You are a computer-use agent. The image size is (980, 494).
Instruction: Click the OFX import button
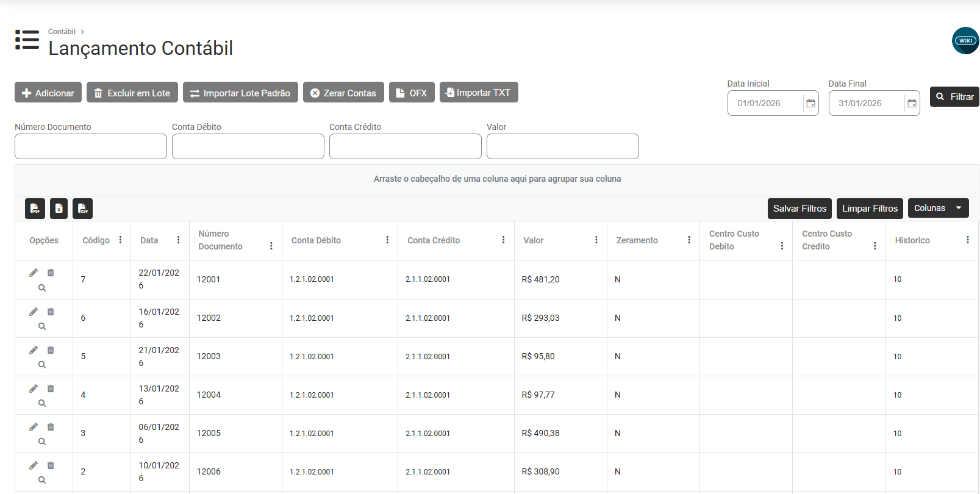point(412,92)
